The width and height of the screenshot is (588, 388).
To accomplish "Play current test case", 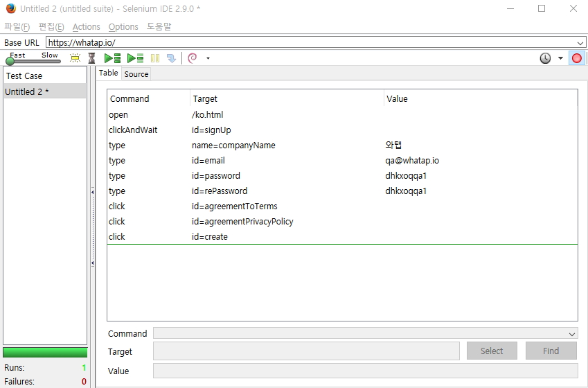I will tap(135, 58).
